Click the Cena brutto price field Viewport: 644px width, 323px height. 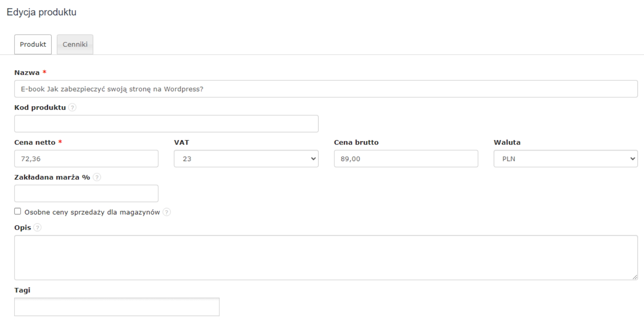pyautogui.click(x=406, y=159)
